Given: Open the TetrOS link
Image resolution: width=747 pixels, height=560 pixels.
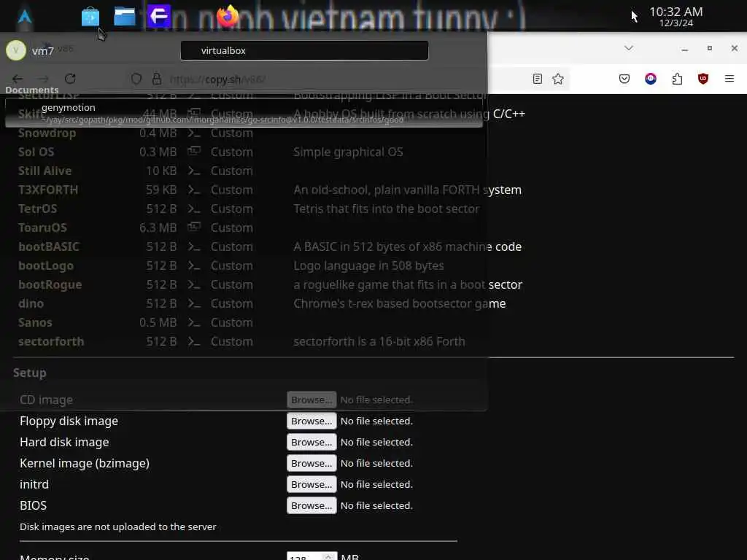Looking at the screenshot, I should point(38,209).
